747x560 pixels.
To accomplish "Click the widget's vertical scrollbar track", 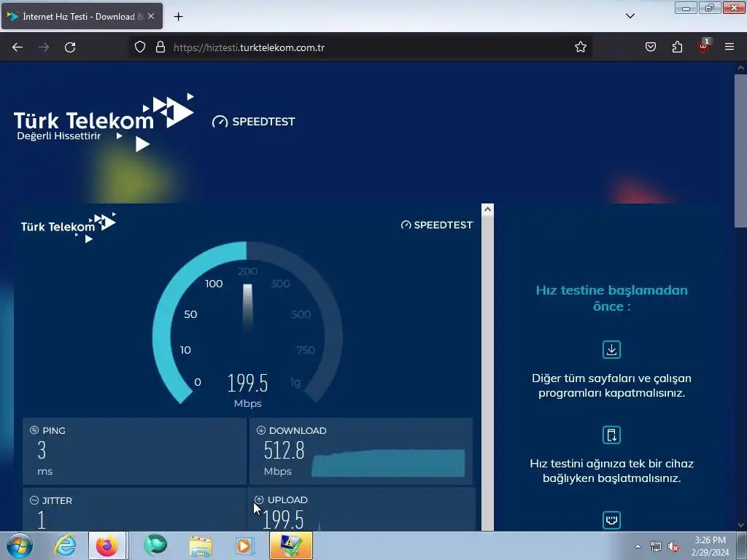I will [487, 373].
